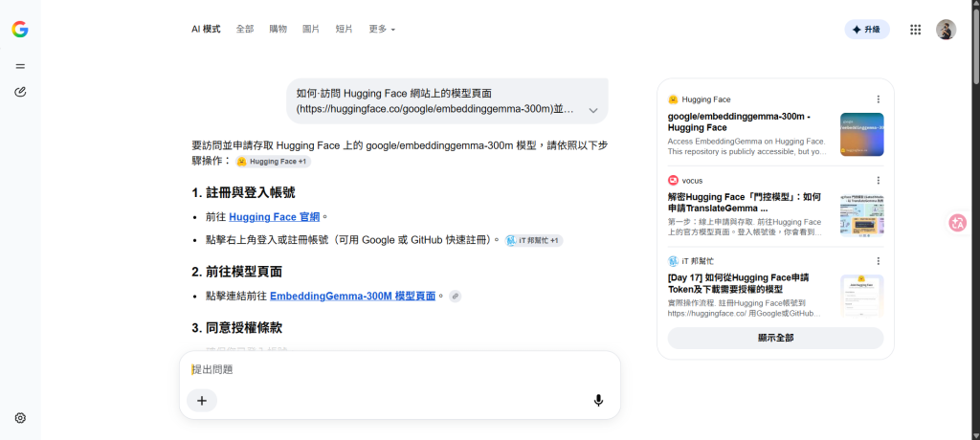The image size is (980, 440).
Task: Open options for iT 邦幫忙 source card
Action: click(879, 261)
